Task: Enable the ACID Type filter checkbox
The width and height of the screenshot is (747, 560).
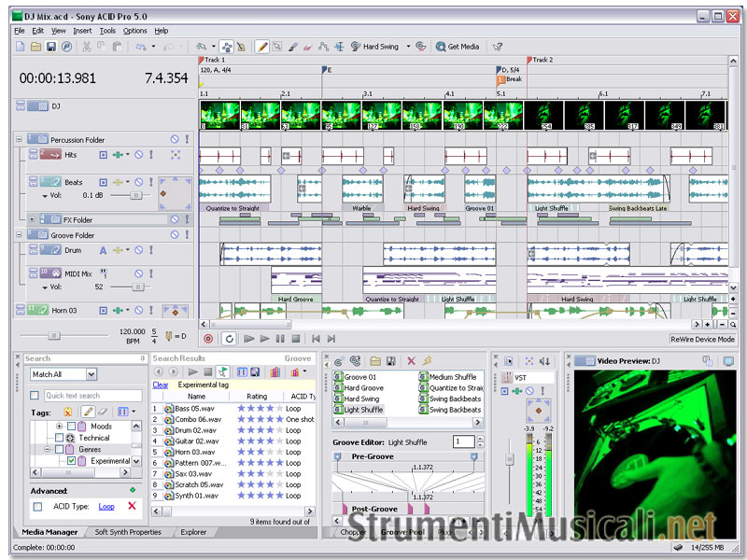Action: (37, 507)
